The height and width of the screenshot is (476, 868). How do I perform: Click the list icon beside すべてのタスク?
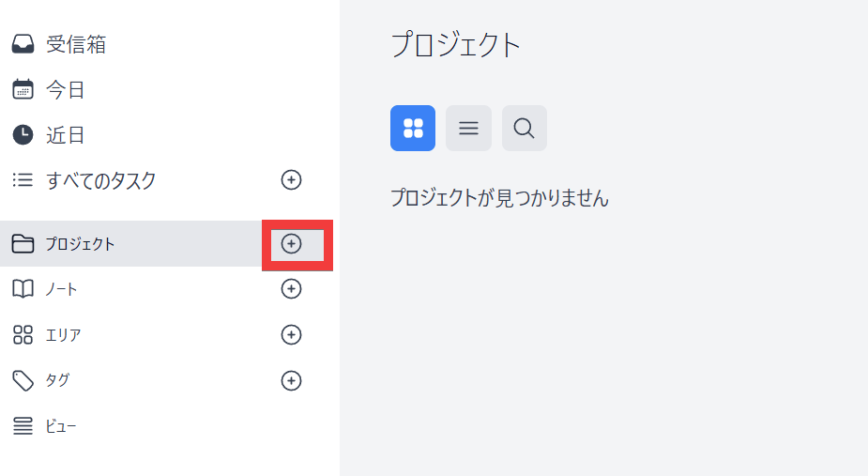[23, 180]
